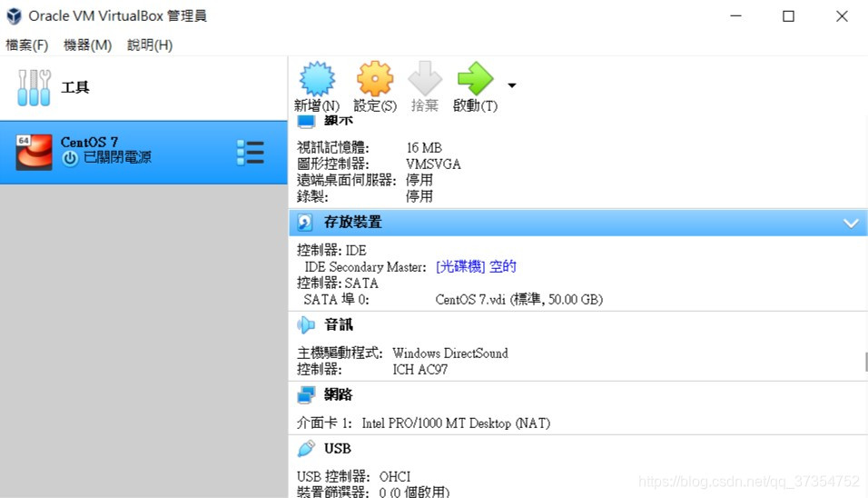This screenshot has width=868, height=498.
Task: Click the VMSVGA graphics controller value
Action: click(433, 164)
